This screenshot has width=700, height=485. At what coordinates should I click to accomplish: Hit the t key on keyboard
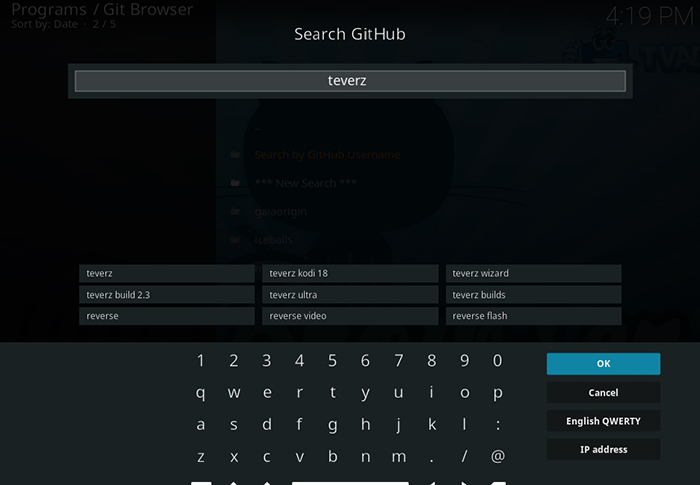click(x=333, y=393)
